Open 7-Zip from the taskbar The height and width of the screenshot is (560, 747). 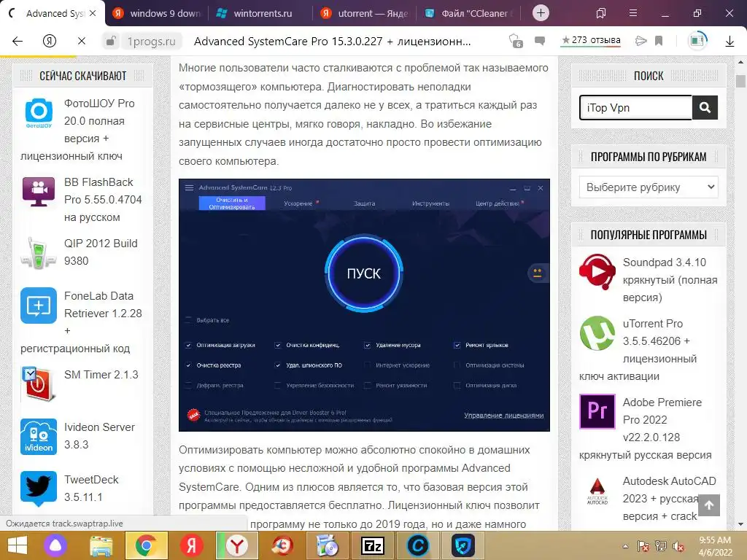point(373,545)
